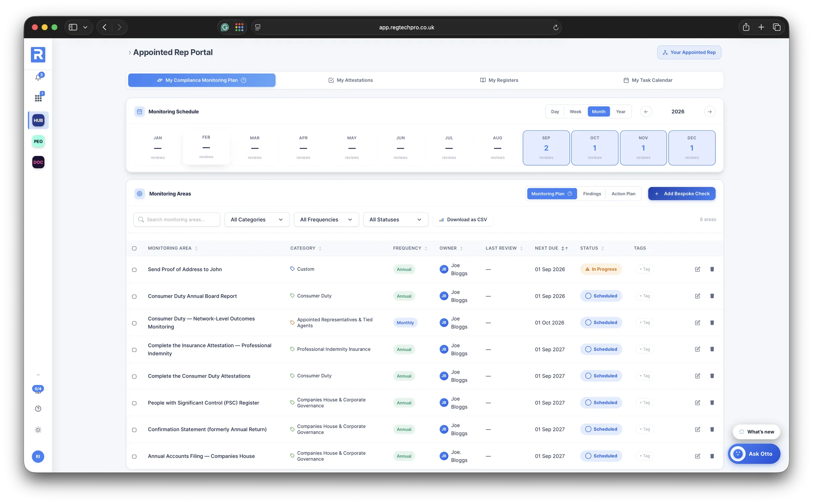Switch to the Findings tab

(x=592, y=194)
